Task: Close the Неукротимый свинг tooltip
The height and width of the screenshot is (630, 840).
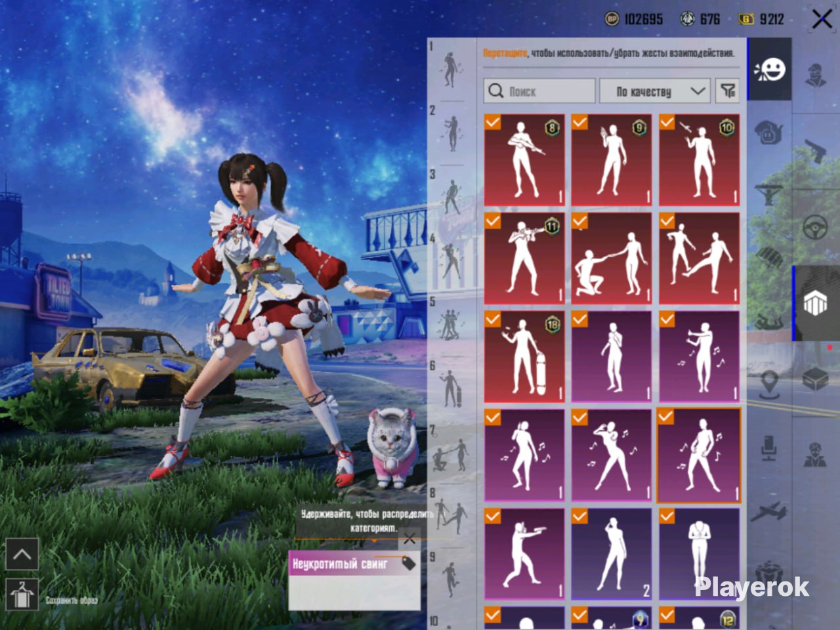Action: point(409,539)
